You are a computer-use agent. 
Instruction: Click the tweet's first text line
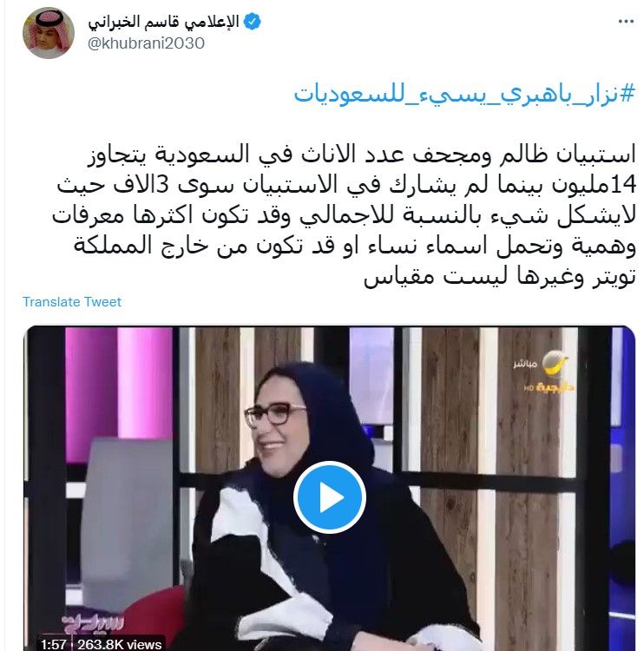coord(362,155)
